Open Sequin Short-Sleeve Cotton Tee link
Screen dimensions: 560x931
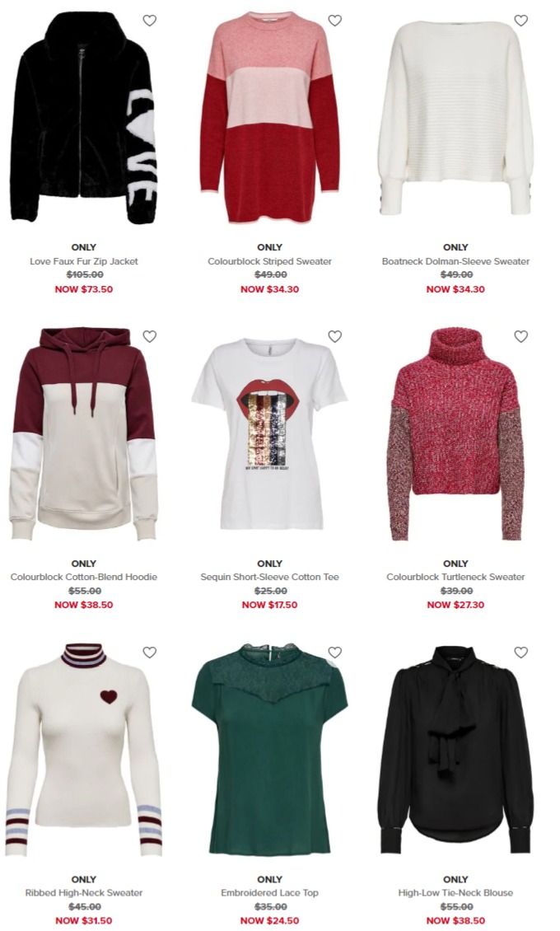[x=270, y=577]
